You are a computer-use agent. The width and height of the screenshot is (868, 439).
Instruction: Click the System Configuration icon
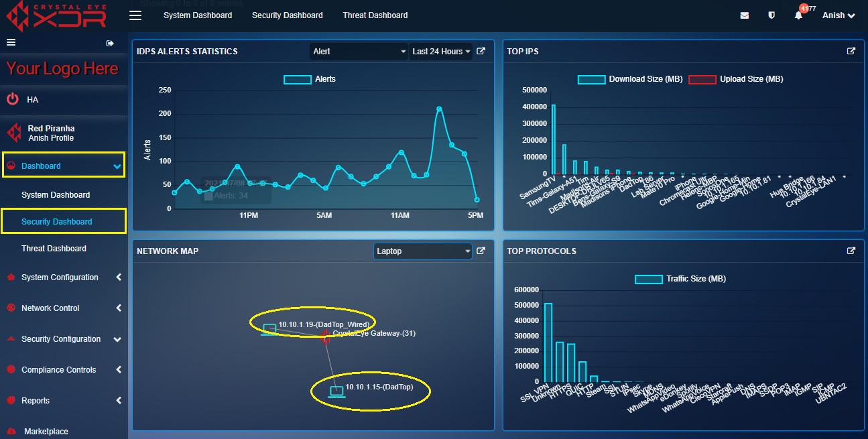tap(10, 277)
